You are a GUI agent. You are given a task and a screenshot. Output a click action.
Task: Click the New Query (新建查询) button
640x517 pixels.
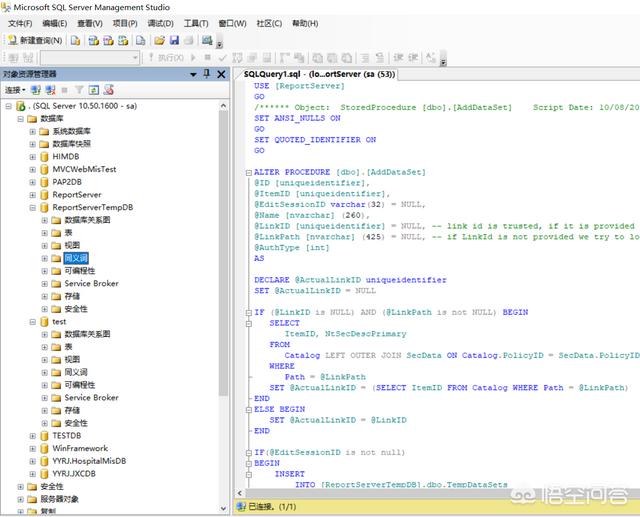pos(35,40)
